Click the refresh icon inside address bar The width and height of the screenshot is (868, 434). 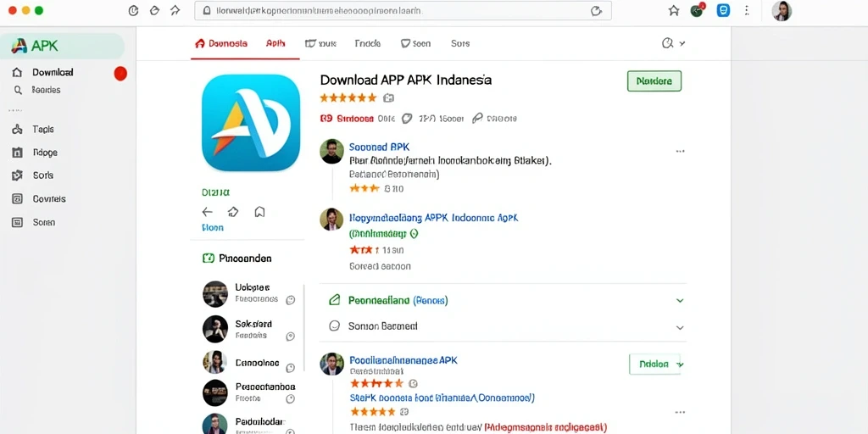pyautogui.click(x=596, y=10)
